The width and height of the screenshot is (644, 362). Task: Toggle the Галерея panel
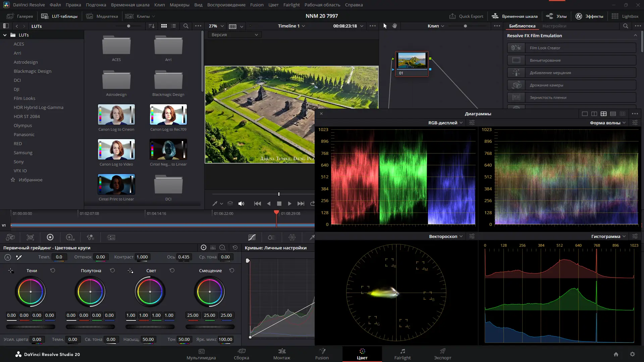(20, 16)
